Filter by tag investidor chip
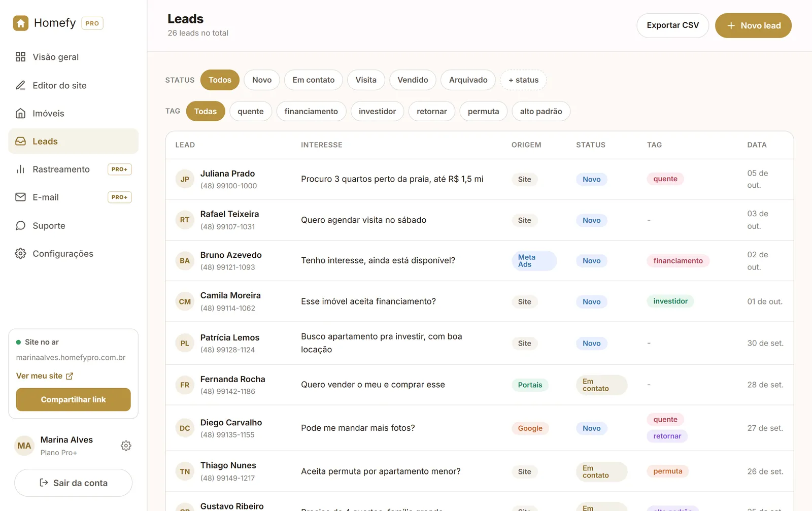This screenshot has height=511, width=812. 377,111
